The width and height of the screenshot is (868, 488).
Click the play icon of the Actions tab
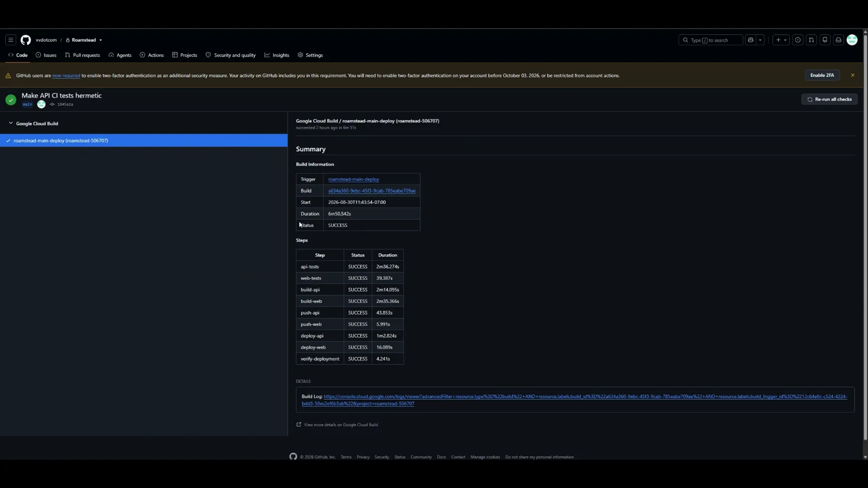[x=143, y=55]
